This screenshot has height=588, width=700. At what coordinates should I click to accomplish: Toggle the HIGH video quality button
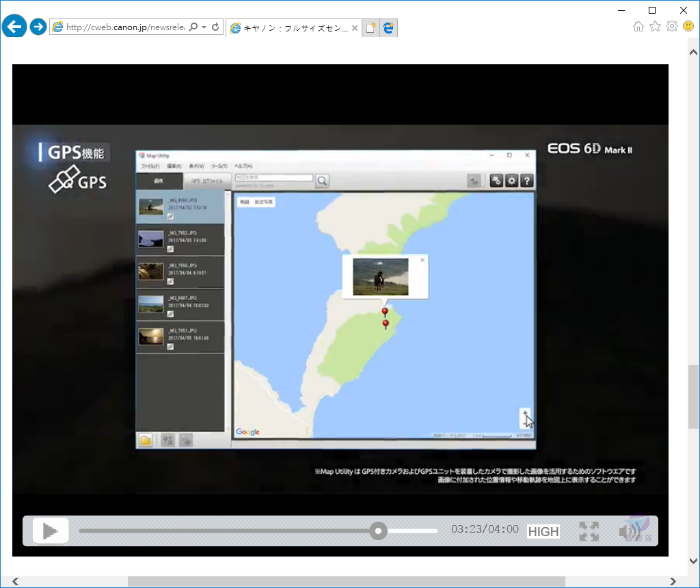point(543,531)
